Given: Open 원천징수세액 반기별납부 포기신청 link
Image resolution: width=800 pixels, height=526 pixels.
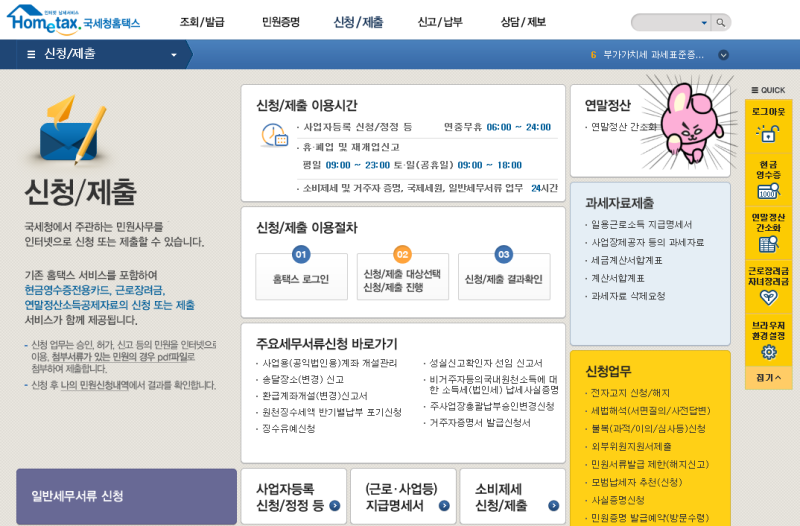Looking at the screenshot, I should point(332,412).
